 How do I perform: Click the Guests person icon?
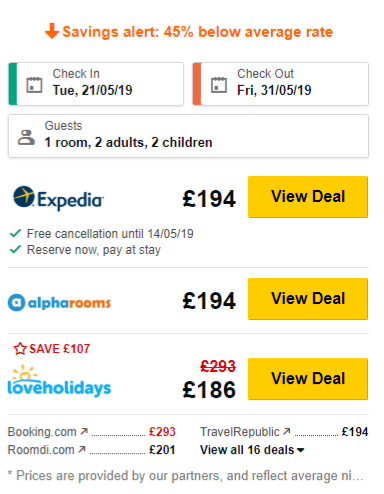pos(26,137)
